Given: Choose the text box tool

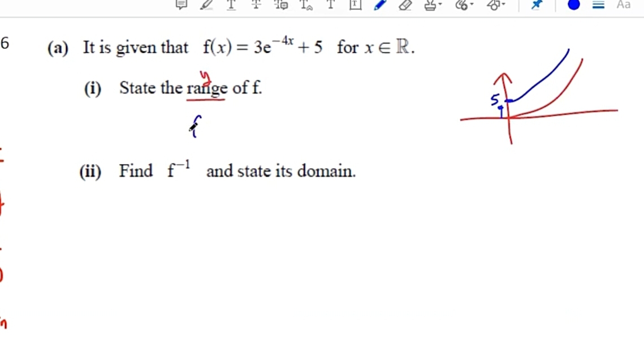Looking at the screenshot, I should pos(355,5).
